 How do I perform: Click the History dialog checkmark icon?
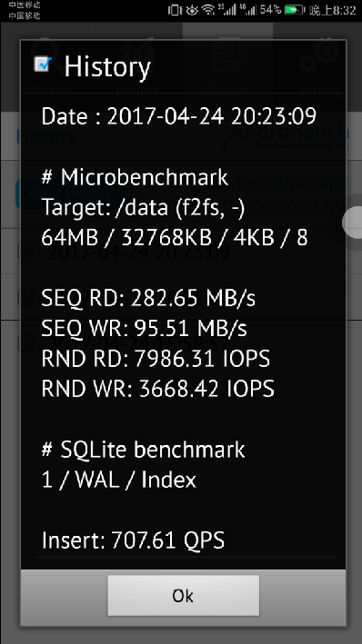(x=43, y=64)
